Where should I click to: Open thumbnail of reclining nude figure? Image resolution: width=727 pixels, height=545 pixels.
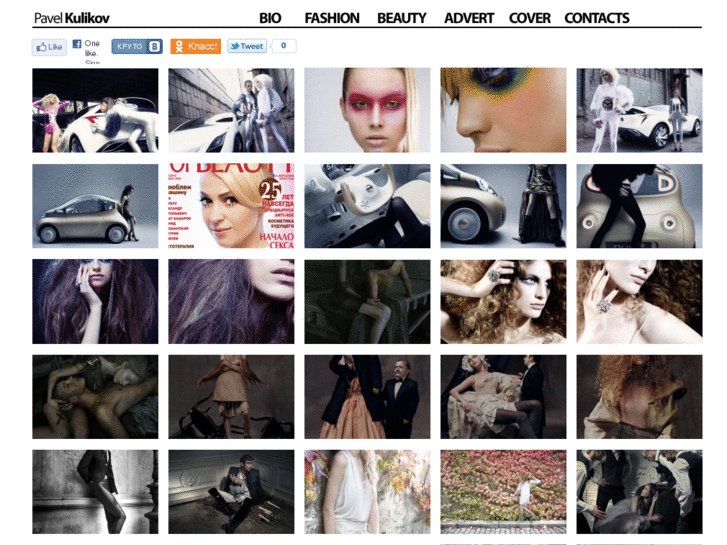pos(95,397)
